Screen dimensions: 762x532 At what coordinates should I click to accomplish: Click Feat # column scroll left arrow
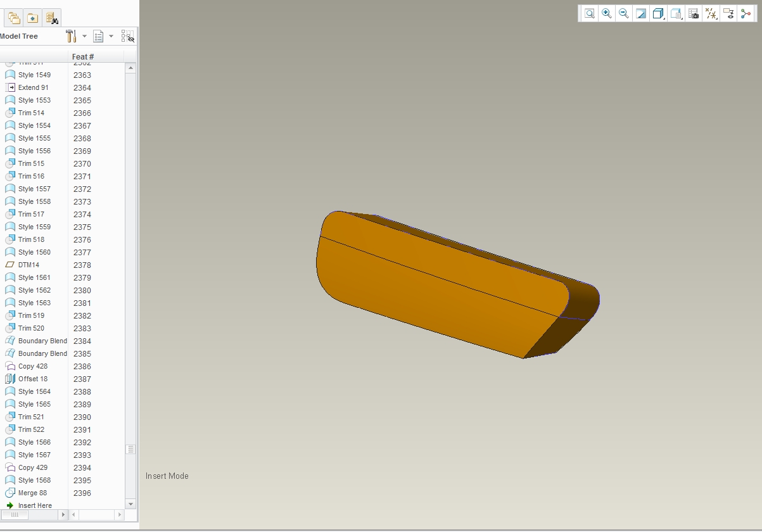click(73, 515)
